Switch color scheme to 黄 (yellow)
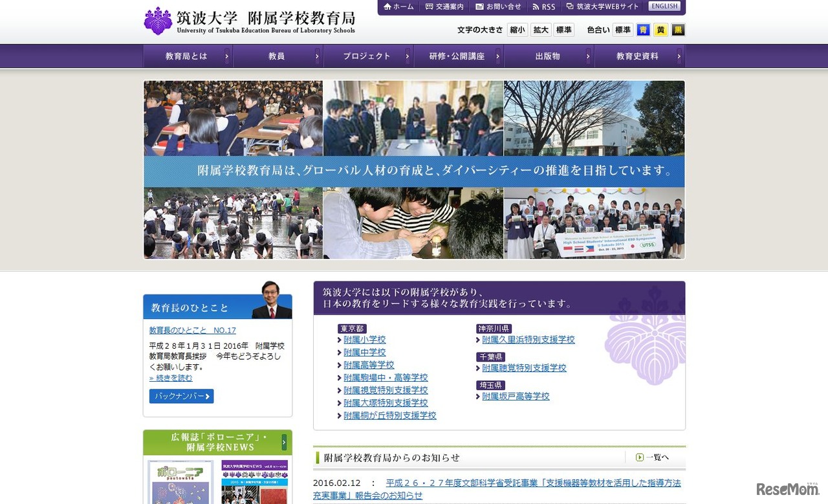The height and width of the screenshot is (504, 828). pos(660,29)
